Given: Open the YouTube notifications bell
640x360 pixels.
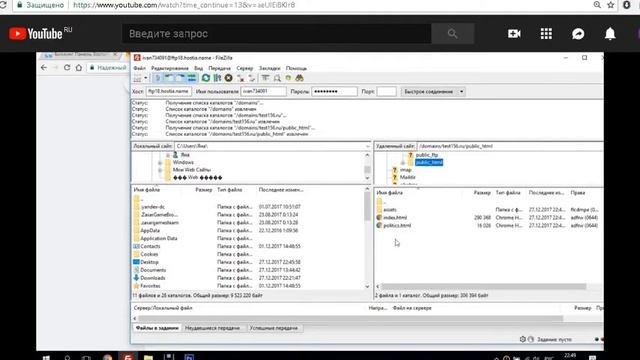Looking at the screenshot, I should click(x=610, y=33).
